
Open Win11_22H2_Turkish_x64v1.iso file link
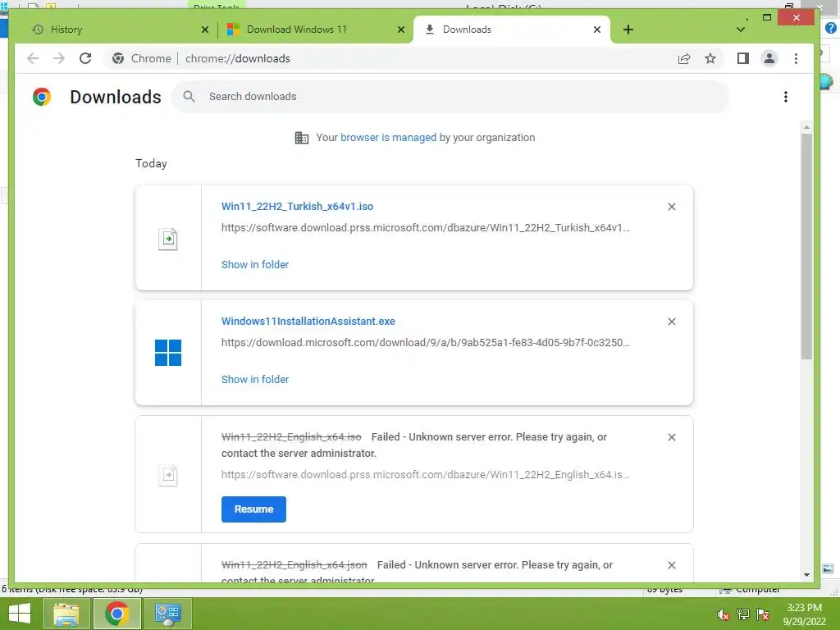click(x=297, y=207)
